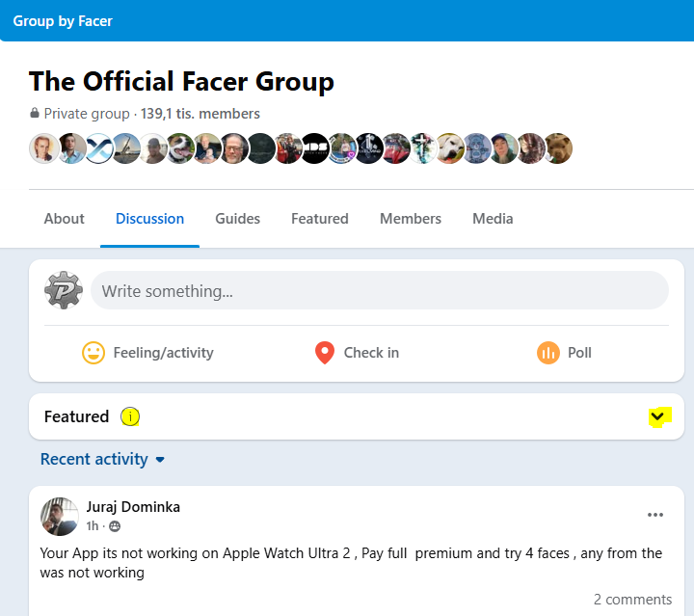Expand the Featured section chevron
Viewport: 694px width, 616px height.
coord(658,416)
